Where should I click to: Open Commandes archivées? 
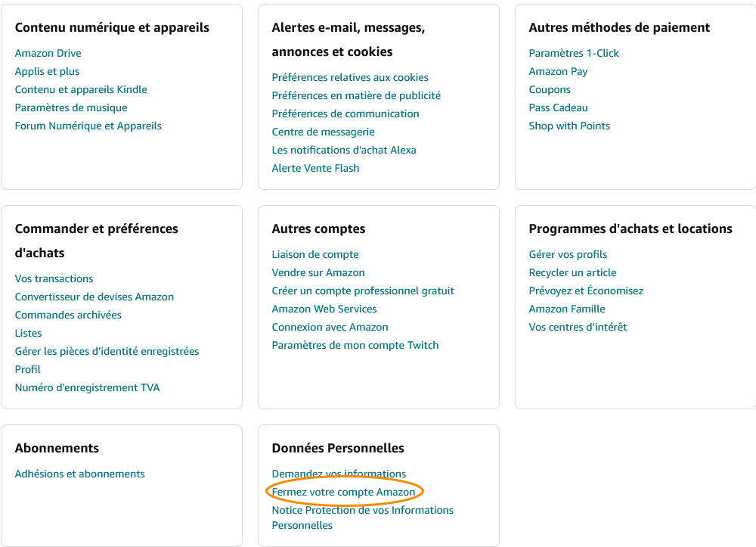68,315
